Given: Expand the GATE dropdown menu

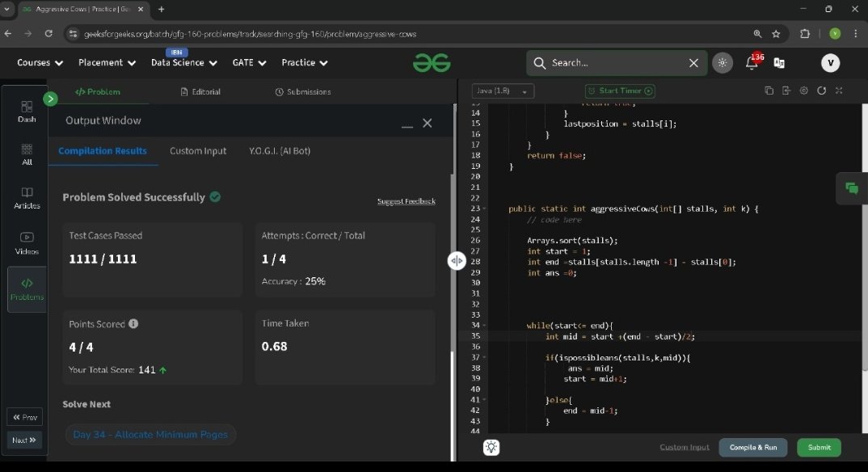Looking at the screenshot, I should pyautogui.click(x=249, y=62).
